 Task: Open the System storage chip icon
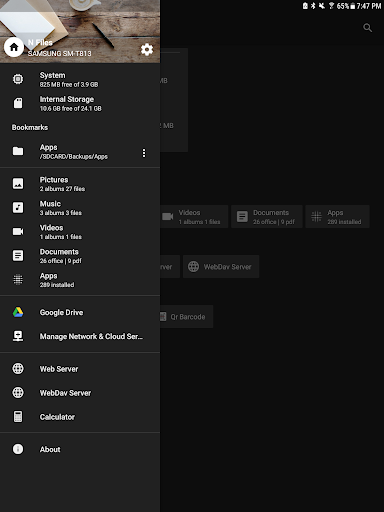[x=18, y=79]
